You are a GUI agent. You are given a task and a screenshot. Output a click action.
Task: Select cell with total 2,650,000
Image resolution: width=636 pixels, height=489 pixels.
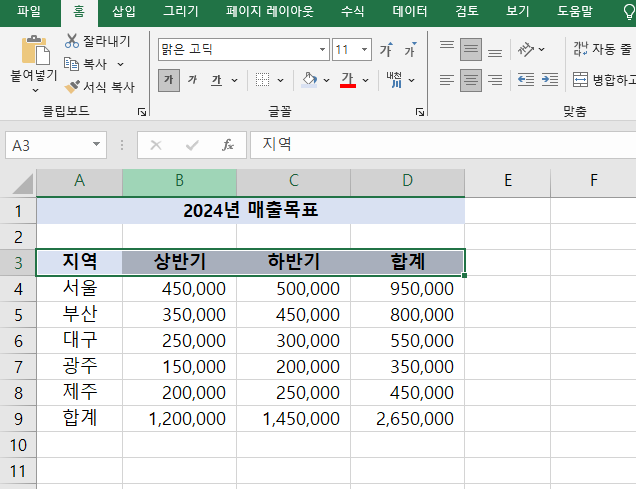(408, 419)
